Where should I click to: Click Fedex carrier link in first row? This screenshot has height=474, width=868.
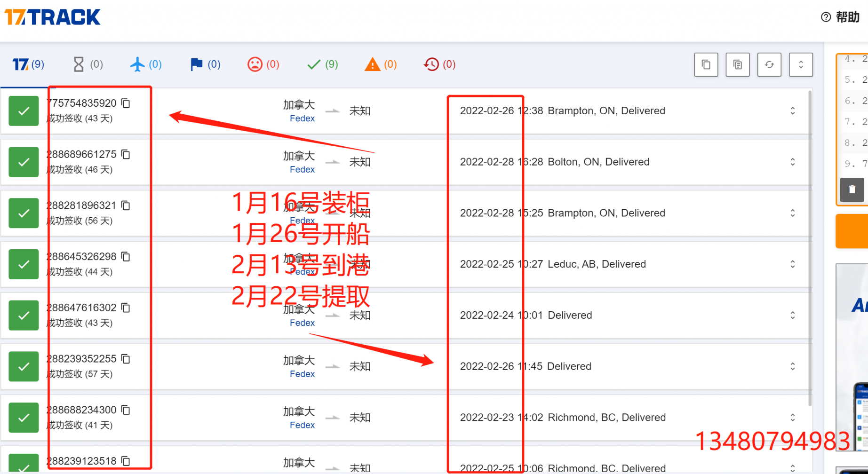click(302, 118)
